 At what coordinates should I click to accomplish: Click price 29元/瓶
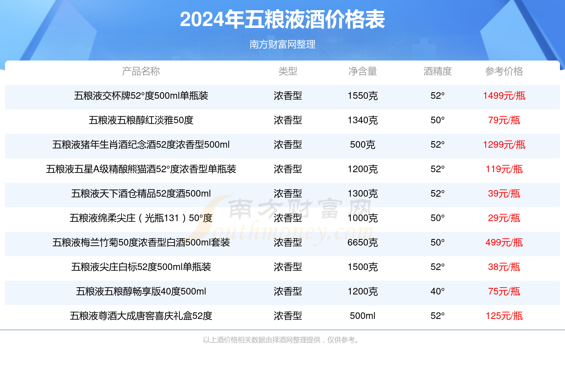(504, 218)
